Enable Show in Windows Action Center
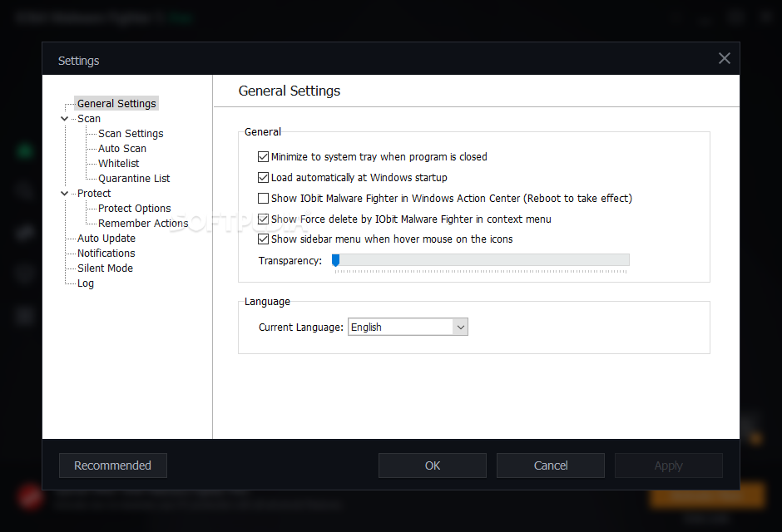 [264, 199]
